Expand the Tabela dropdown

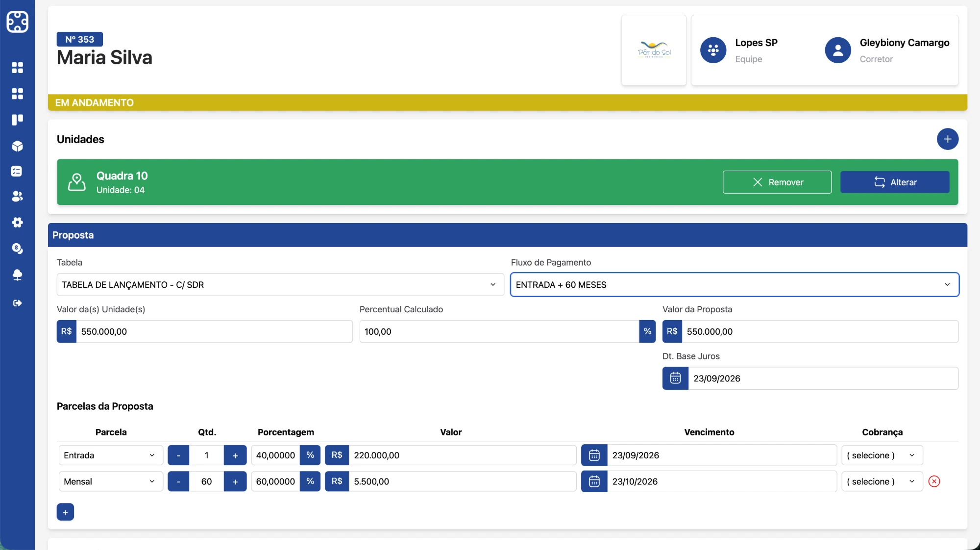point(280,285)
